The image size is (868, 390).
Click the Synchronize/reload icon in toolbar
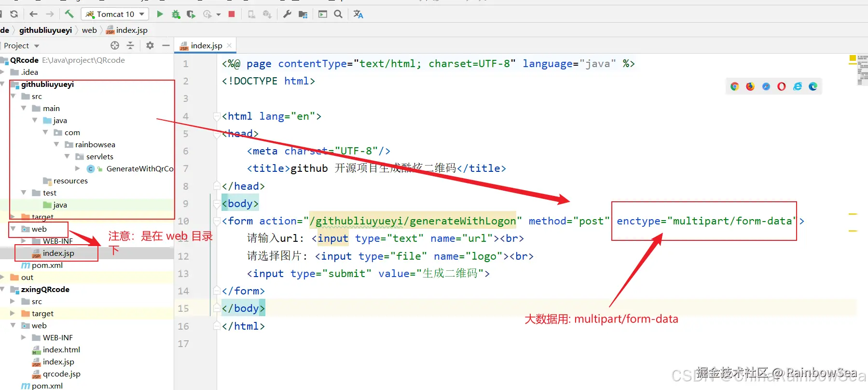14,14
